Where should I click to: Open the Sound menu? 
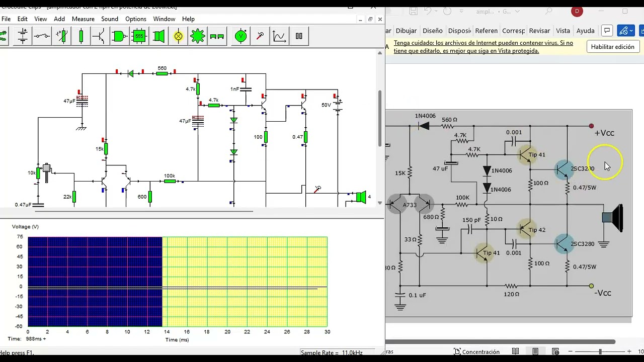(x=110, y=19)
